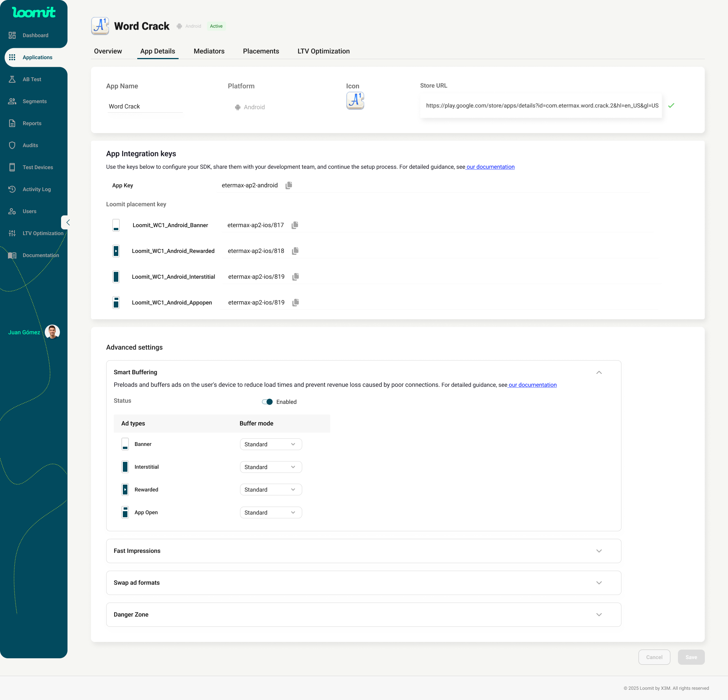
Task: Switch to the Mediators tab
Action: tap(209, 51)
